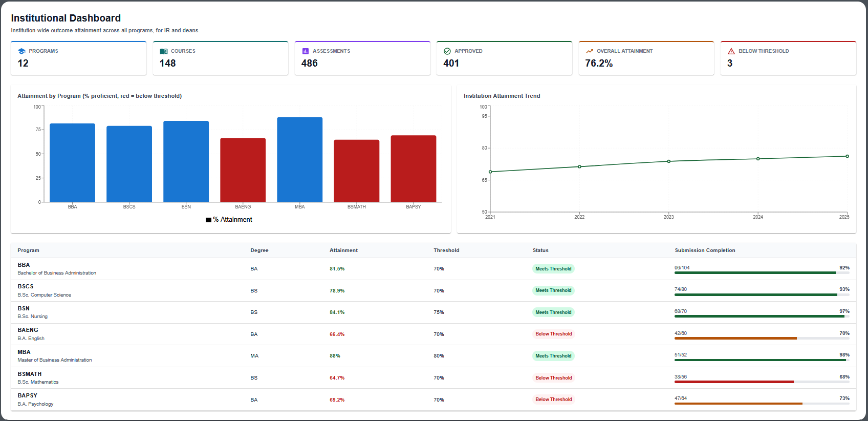
Task: Select the red BAENG bar
Action: tap(243, 170)
